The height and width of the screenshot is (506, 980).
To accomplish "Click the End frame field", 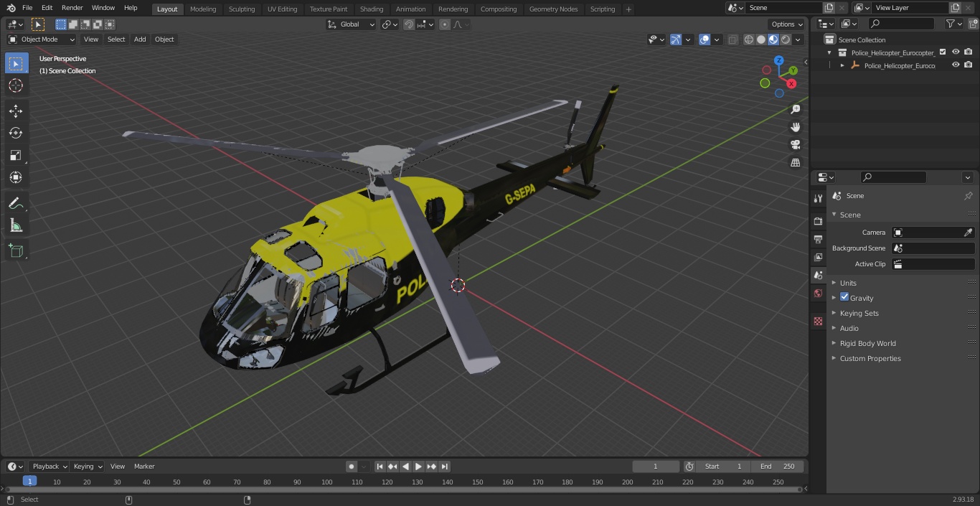I will 778,467.
